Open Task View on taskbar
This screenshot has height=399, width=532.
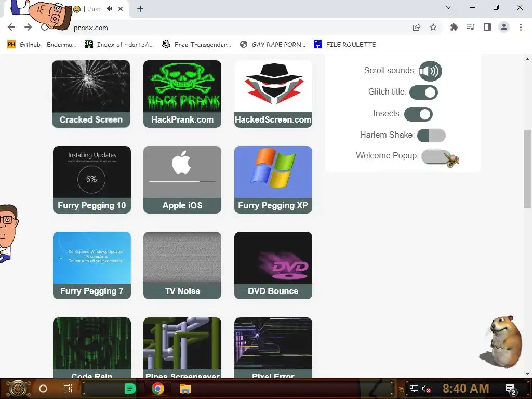point(68,389)
